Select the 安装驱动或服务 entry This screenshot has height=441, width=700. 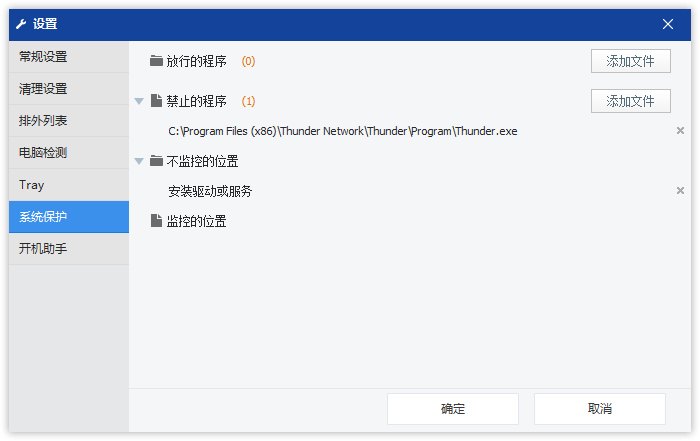point(210,191)
